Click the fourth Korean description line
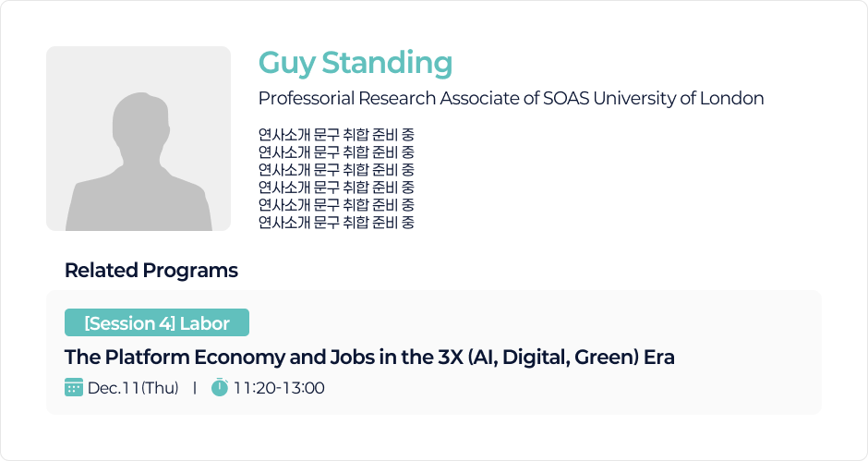 (336, 188)
